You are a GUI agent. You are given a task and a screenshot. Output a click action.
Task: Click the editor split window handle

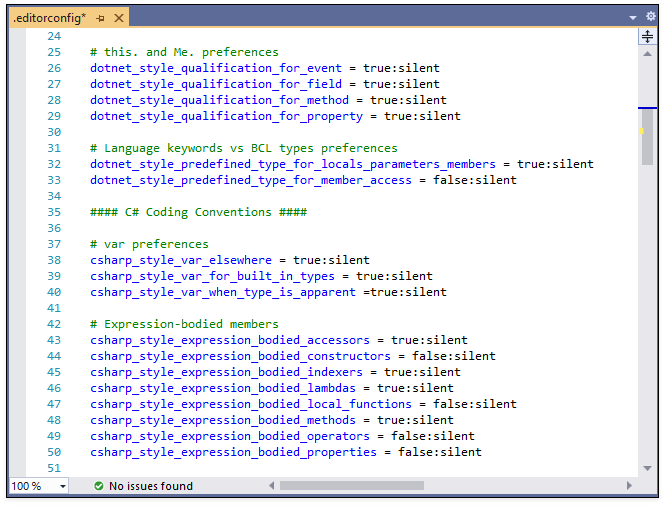pyautogui.click(x=647, y=36)
